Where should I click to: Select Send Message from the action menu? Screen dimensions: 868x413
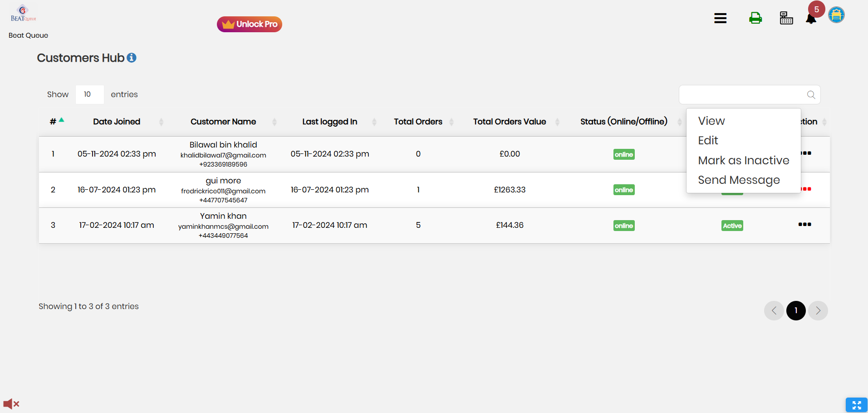[x=739, y=180]
